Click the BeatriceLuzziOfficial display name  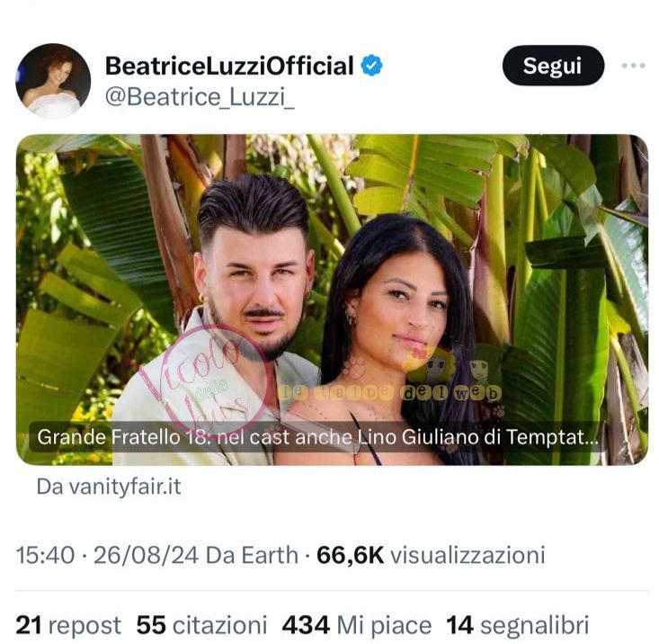tap(229, 66)
